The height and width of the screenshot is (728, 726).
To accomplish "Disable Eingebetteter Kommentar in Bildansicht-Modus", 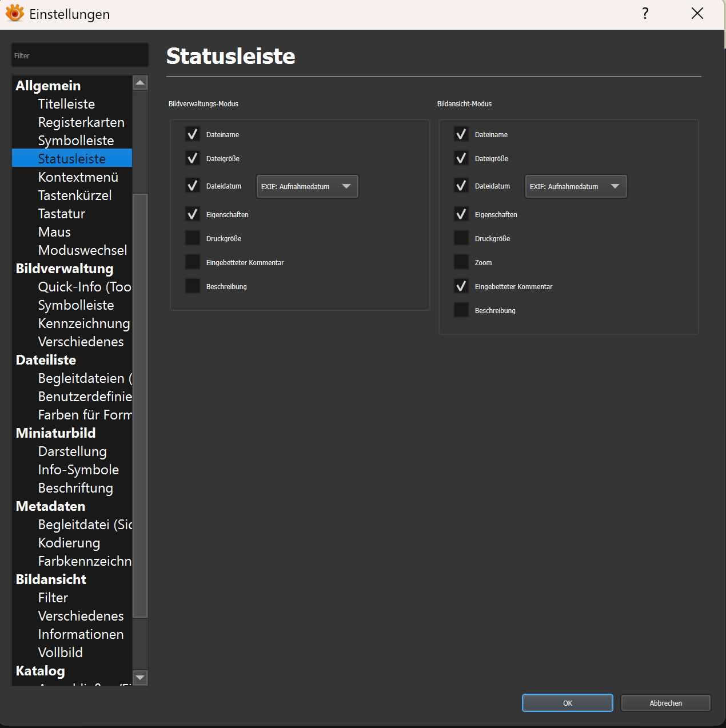I will pos(461,286).
